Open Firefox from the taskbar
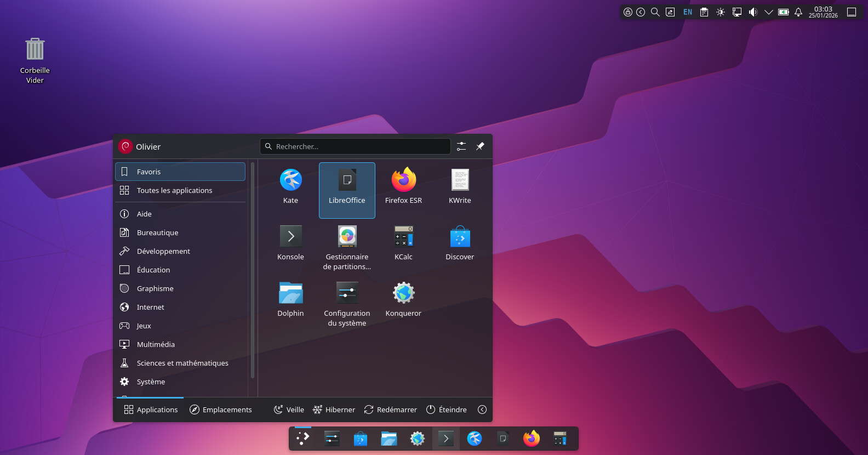Viewport: 868px width, 455px height. tap(532, 439)
